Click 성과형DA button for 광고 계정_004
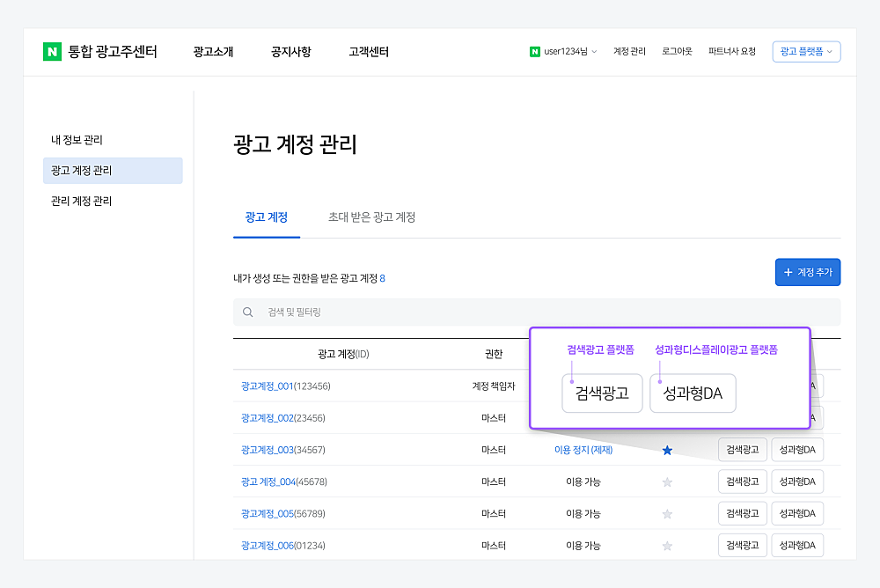This screenshot has width=880, height=588. pyautogui.click(x=797, y=481)
